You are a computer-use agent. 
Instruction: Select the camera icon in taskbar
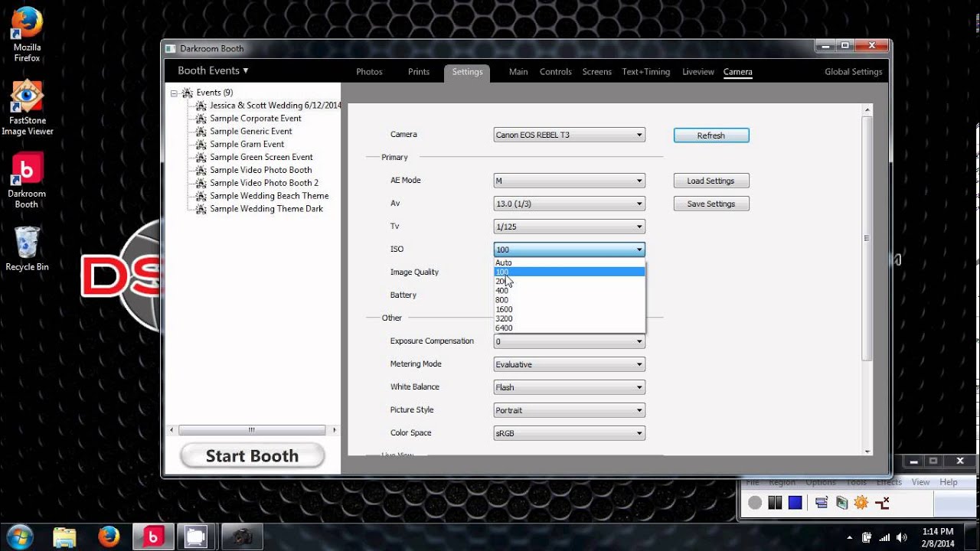(x=242, y=537)
